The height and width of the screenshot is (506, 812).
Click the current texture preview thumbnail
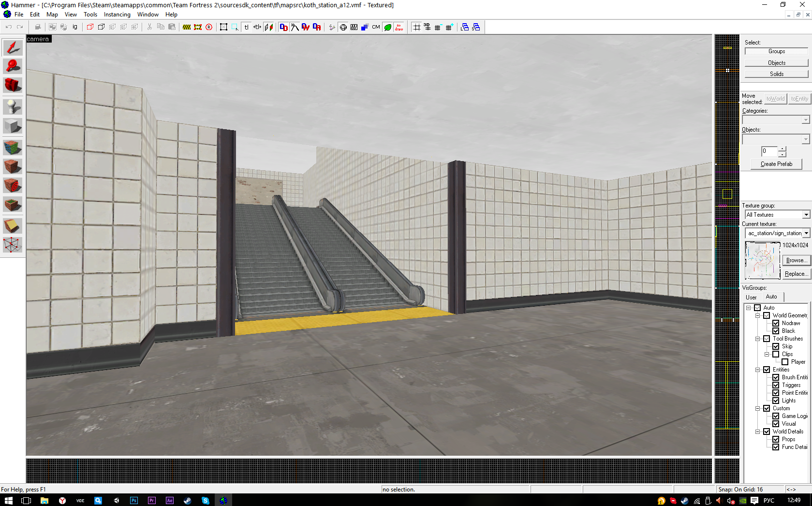coord(763,261)
